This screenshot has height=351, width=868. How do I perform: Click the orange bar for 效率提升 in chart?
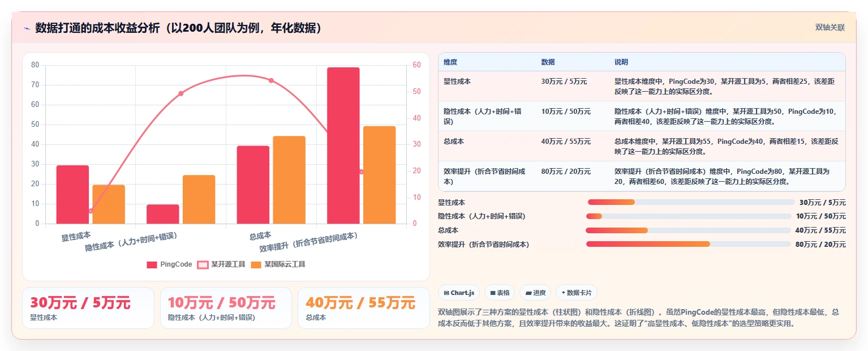click(379, 175)
